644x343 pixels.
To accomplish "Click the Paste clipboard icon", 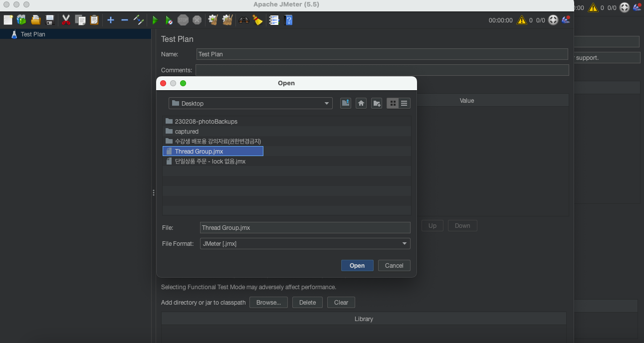I will (94, 20).
